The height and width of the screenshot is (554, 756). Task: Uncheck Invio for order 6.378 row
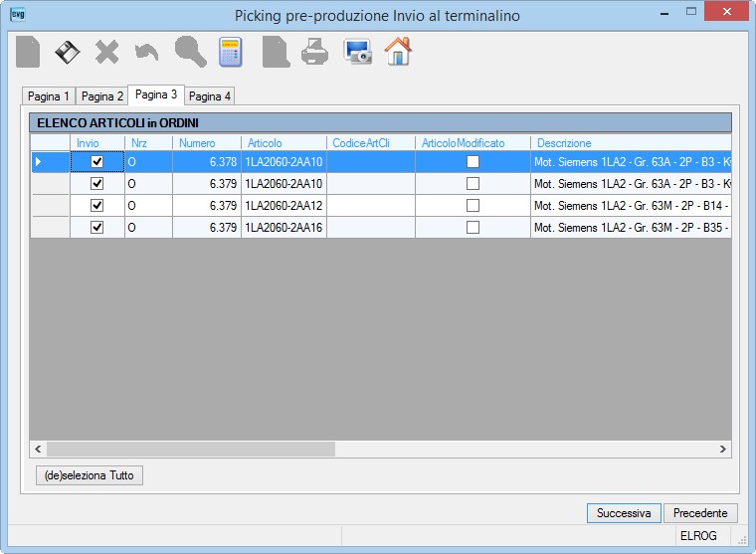(96, 161)
